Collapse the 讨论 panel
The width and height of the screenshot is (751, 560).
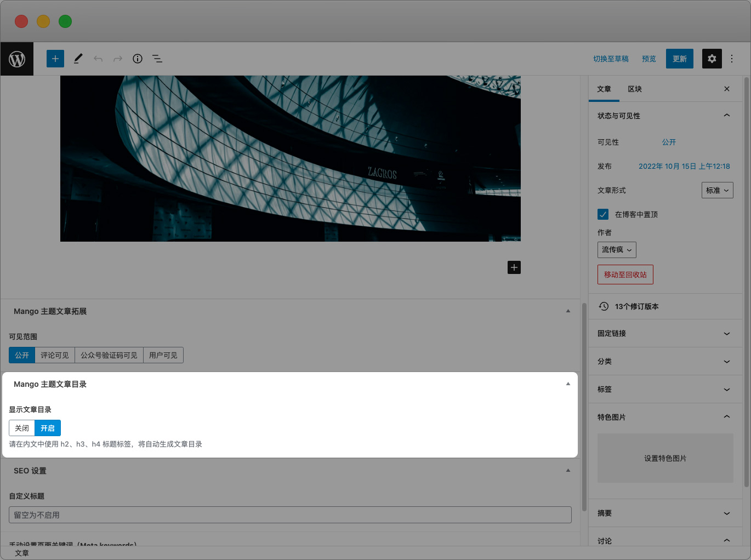(665, 540)
